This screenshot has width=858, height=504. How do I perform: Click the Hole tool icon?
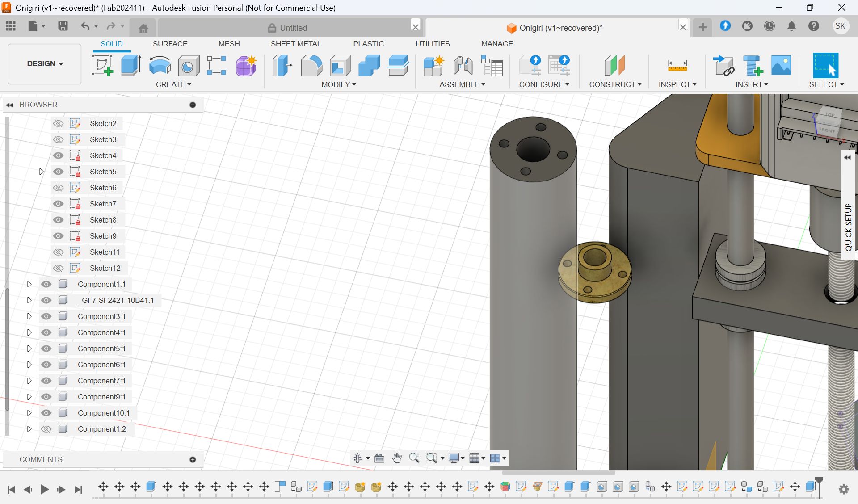pyautogui.click(x=189, y=66)
